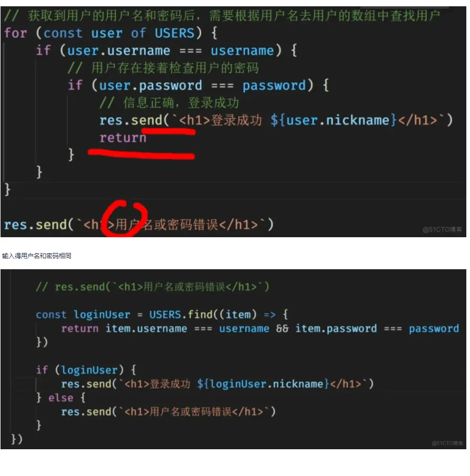Click the 51CTO watermark in first image
The image size is (470, 476).
(442, 229)
